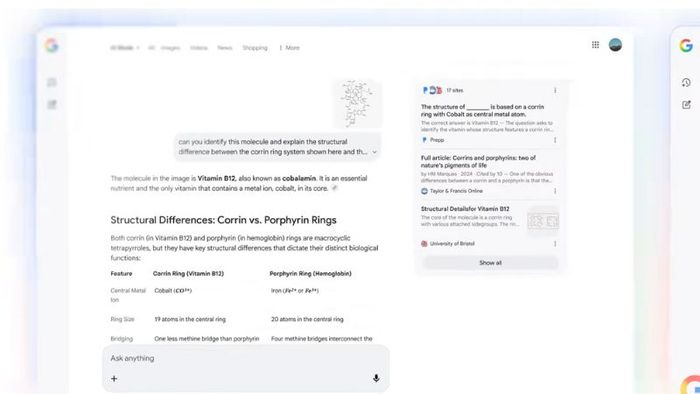Click the University of Bristol favicon
Viewport: 700px width, 394px height.
click(424, 244)
